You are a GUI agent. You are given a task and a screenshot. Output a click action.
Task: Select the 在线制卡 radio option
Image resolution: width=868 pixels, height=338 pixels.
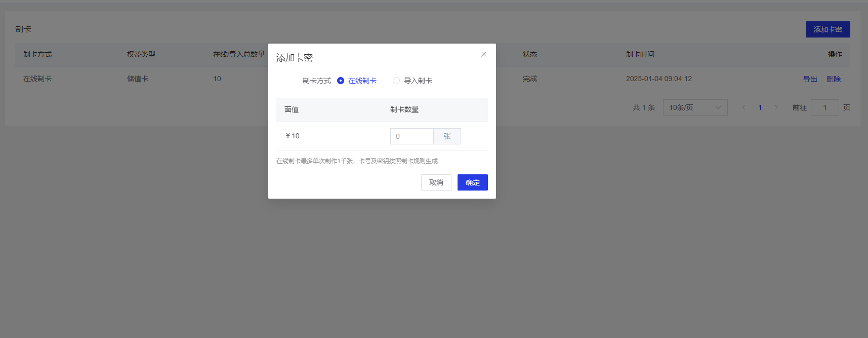click(x=341, y=81)
